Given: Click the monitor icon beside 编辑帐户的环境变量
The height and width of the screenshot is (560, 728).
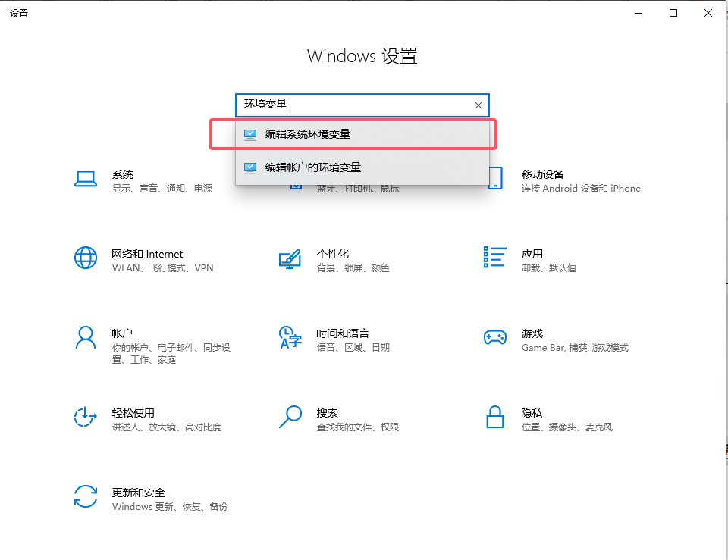Looking at the screenshot, I should [250, 167].
